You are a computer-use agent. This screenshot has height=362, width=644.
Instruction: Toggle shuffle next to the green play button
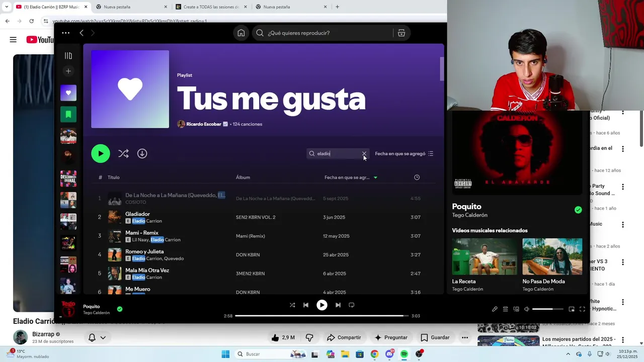[123, 153]
